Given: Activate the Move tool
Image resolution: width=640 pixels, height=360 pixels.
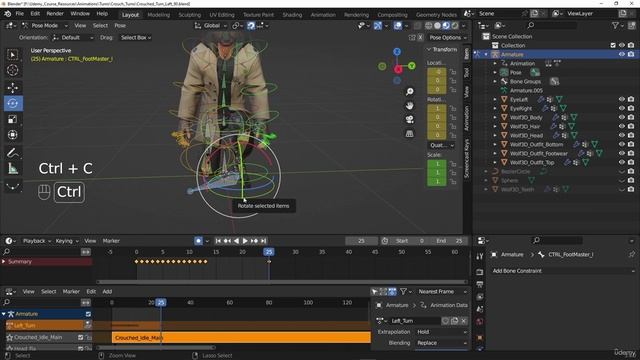Looking at the screenshot, I should coord(13,87).
